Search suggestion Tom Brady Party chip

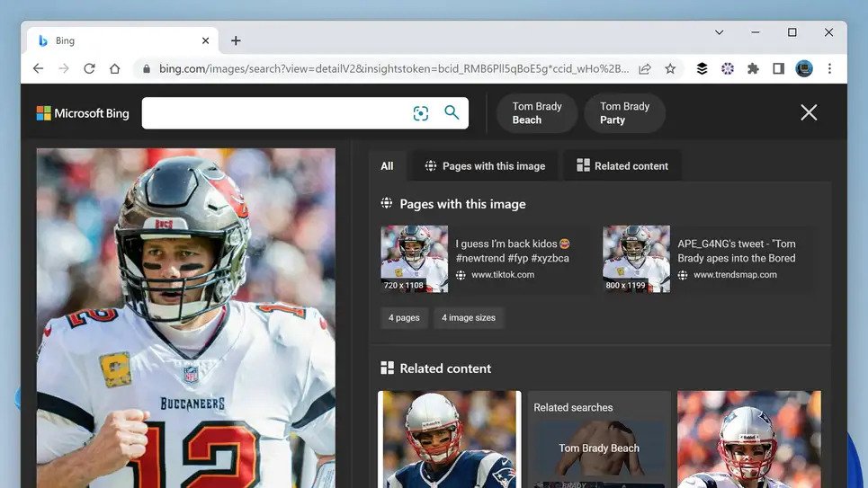[624, 113]
